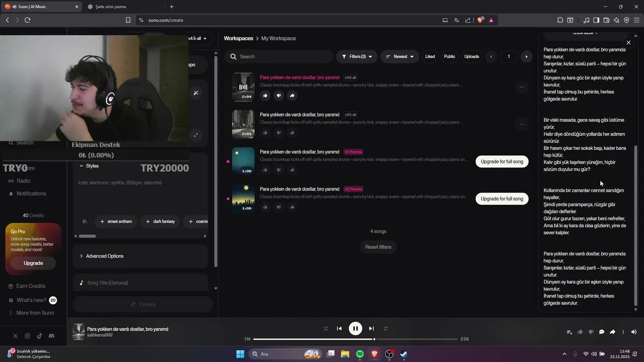Go to the next results page arrow

(526, 56)
